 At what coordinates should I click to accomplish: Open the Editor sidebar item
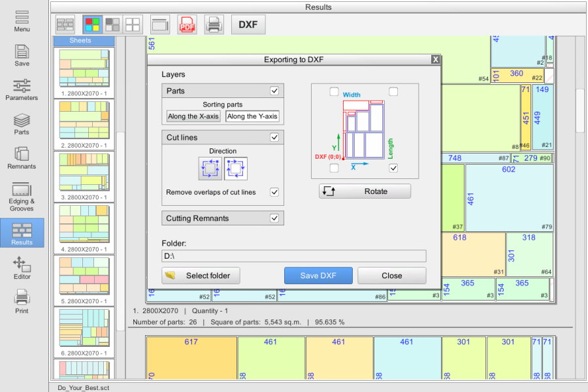(22, 269)
